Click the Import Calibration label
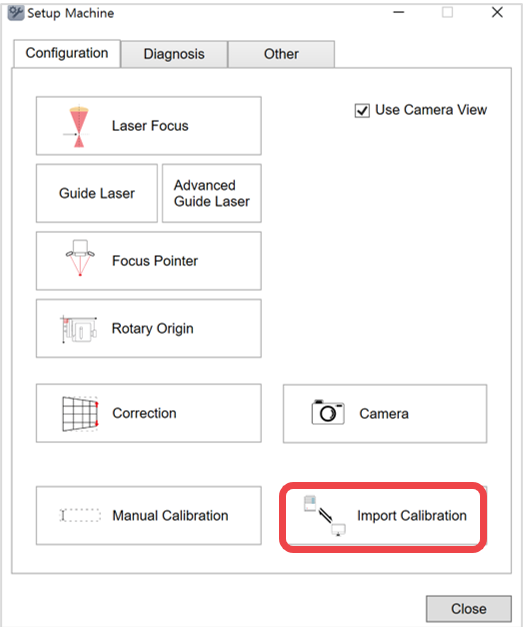Screen dimensions: 524x627 (x=412, y=515)
